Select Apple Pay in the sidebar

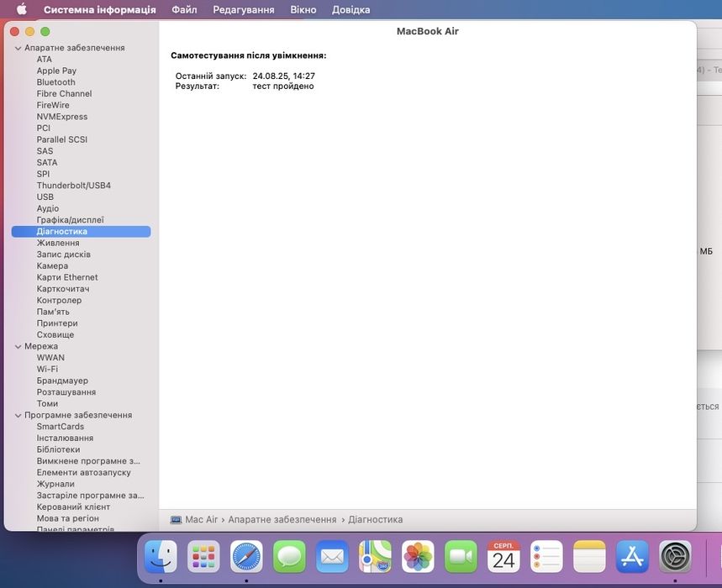click(56, 71)
